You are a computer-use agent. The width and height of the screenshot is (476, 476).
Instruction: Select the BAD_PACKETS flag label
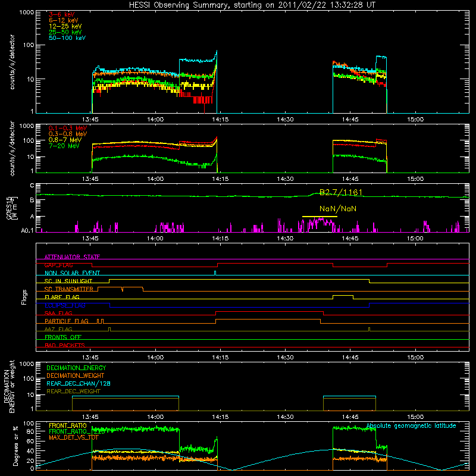click(x=65, y=345)
